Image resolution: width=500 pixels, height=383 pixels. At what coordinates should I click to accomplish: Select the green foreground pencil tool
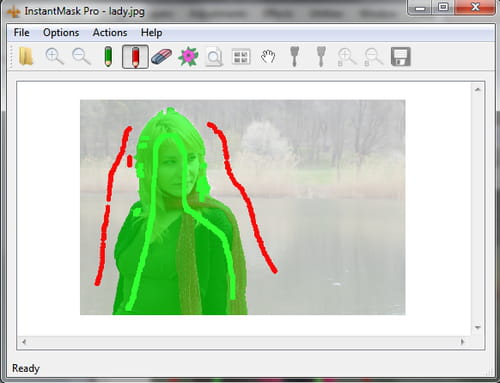tap(108, 56)
